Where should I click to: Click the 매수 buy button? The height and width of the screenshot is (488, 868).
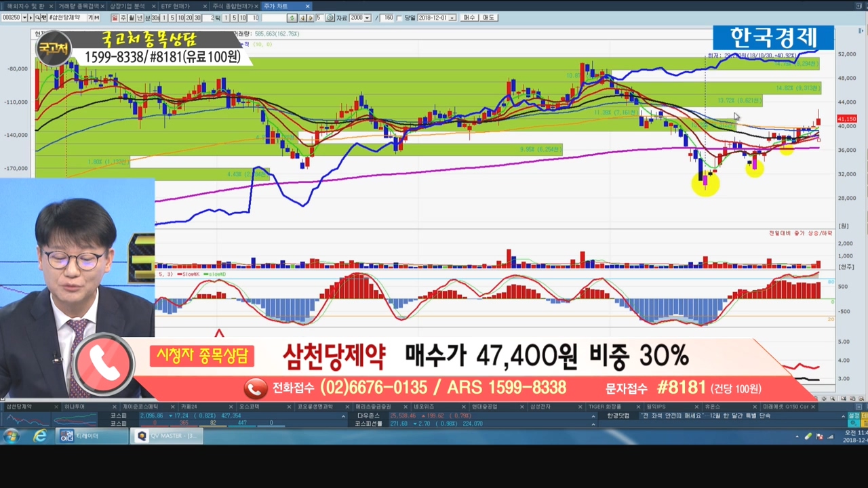click(469, 18)
